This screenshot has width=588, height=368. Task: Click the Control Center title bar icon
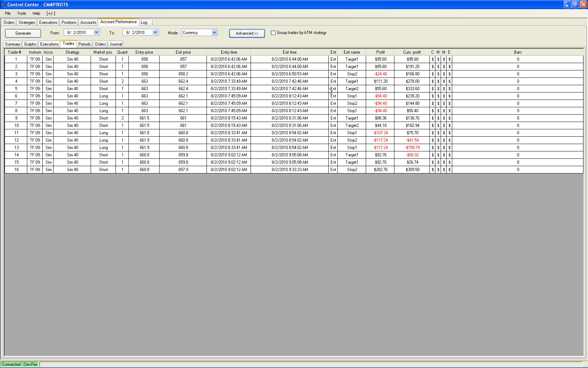point(3,5)
